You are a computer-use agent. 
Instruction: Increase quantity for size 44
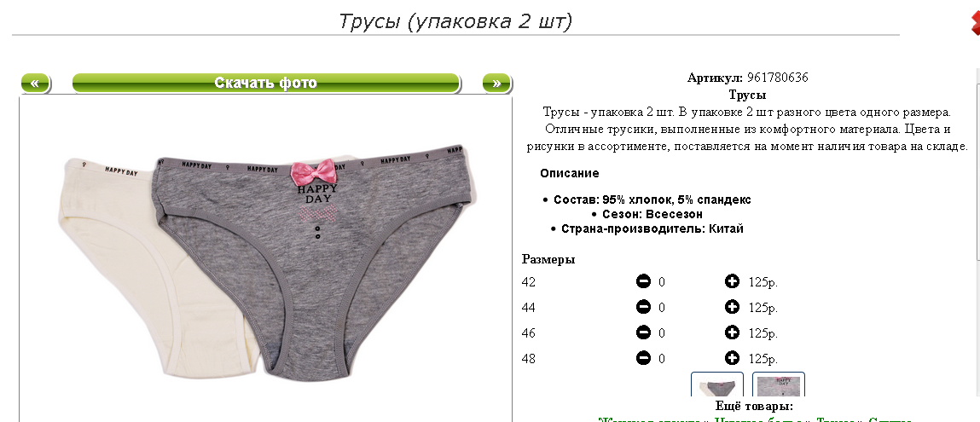coord(732,307)
